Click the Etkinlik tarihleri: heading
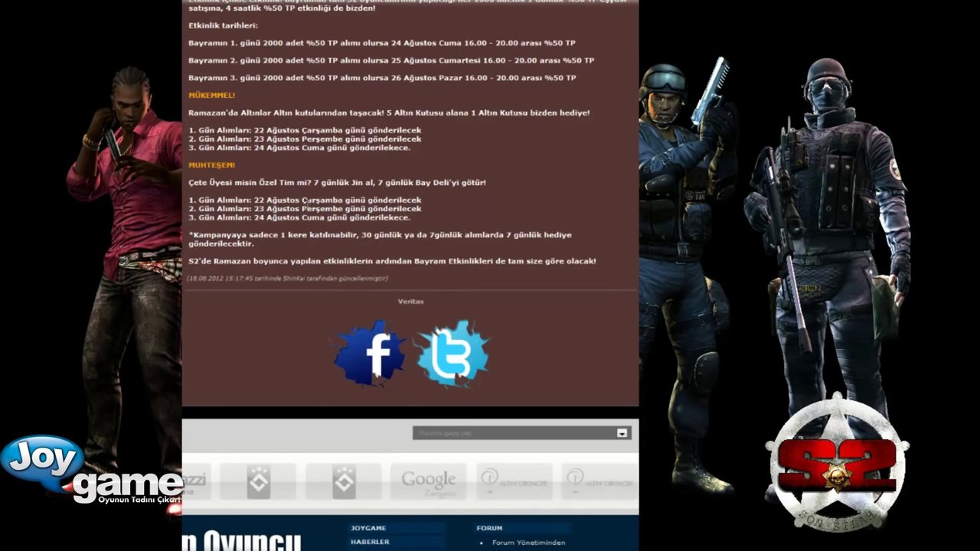980x551 pixels. click(x=223, y=25)
